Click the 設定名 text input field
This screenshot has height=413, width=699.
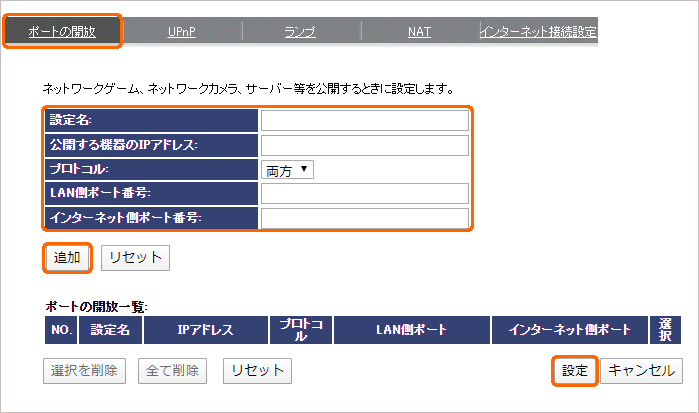point(364,121)
